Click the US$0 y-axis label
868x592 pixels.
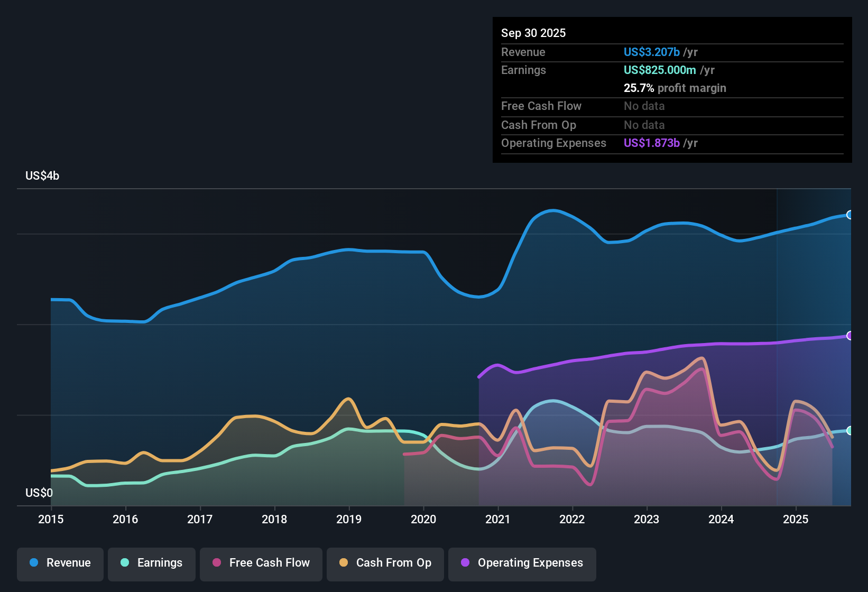click(39, 493)
